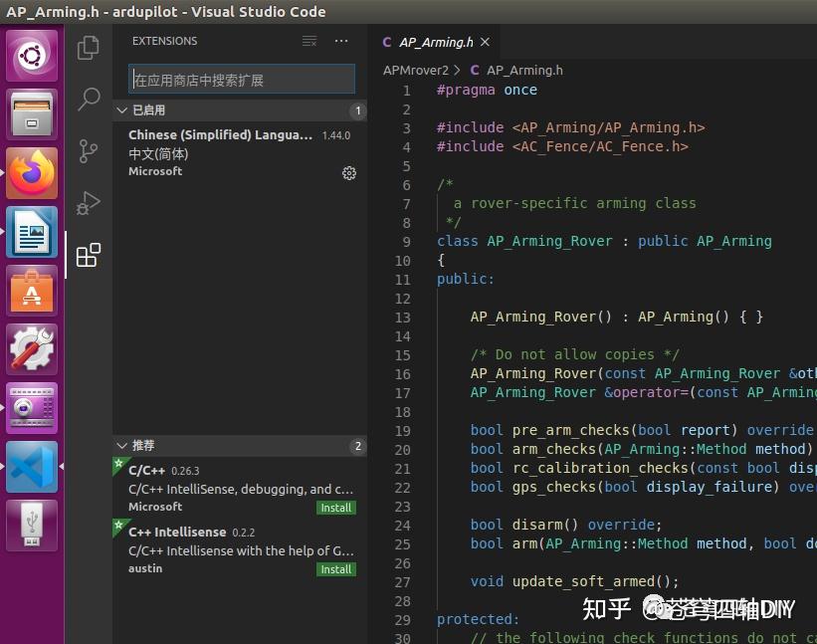The width and height of the screenshot is (817, 644).
Task: Select the Extensions view icon
Action: [x=88, y=255]
